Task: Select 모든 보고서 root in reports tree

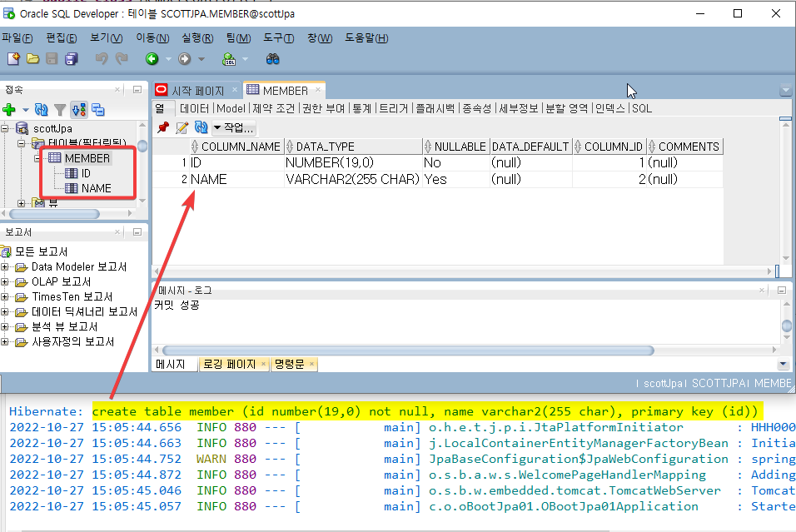Action: click(41, 251)
